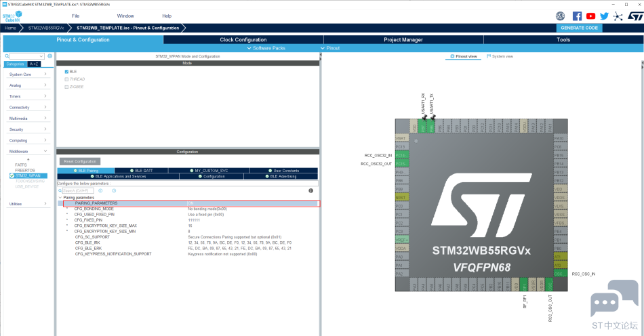The width and height of the screenshot is (644, 336).
Task: Open the Twitter icon link
Action: (x=604, y=16)
